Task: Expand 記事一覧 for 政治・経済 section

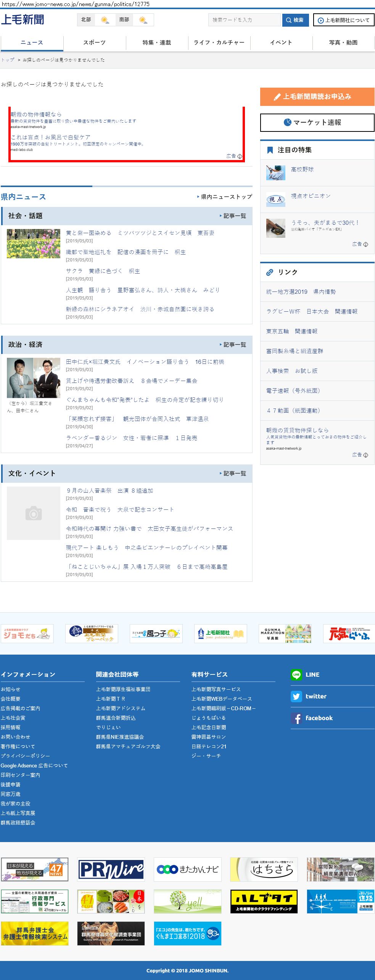Action: coord(233,345)
